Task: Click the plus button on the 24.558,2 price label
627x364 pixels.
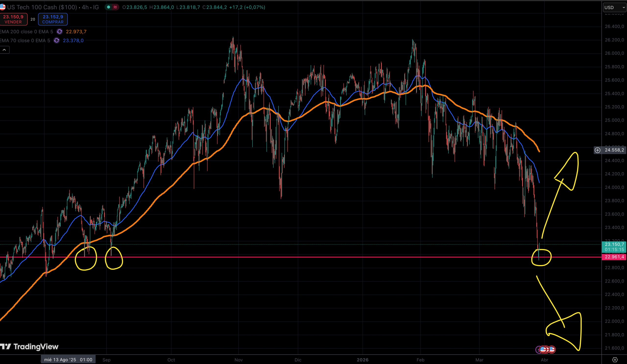Action: pyautogui.click(x=597, y=150)
